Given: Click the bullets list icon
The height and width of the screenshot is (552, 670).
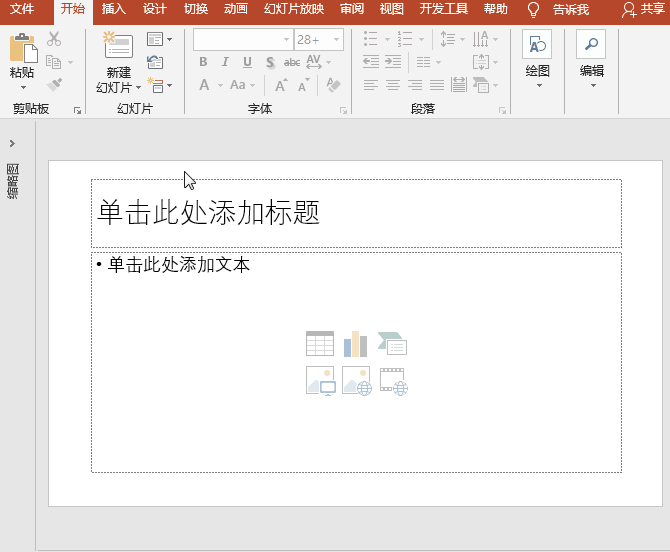Looking at the screenshot, I should coord(370,39).
